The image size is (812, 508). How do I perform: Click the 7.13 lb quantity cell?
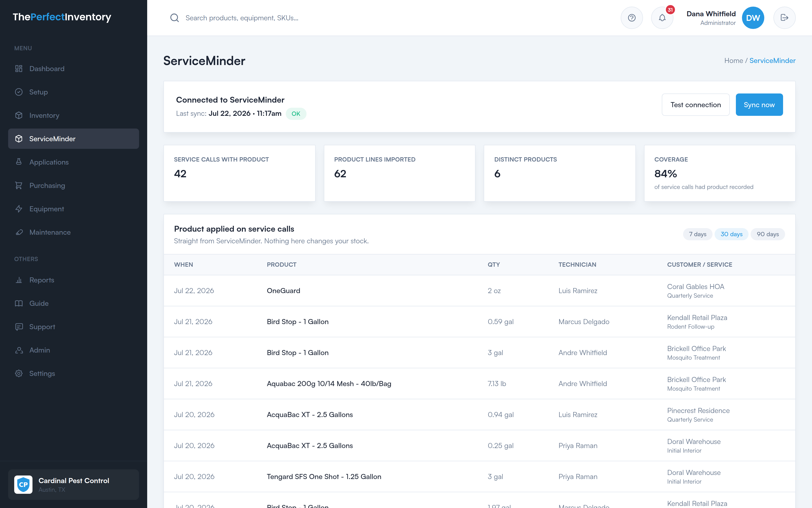click(497, 384)
